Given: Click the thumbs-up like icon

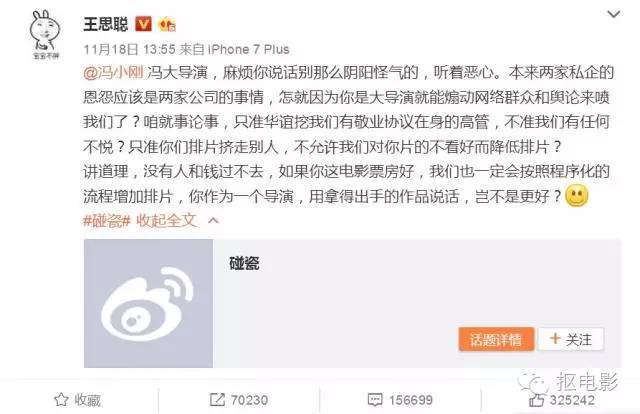Looking at the screenshot, I should [x=537, y=400].
